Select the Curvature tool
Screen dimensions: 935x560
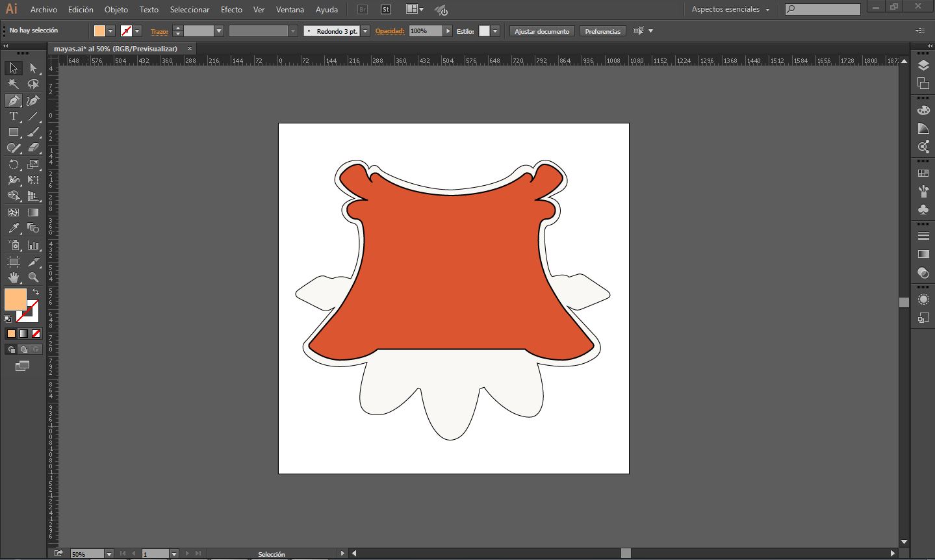pyautogui.click(x=33, y=101)
